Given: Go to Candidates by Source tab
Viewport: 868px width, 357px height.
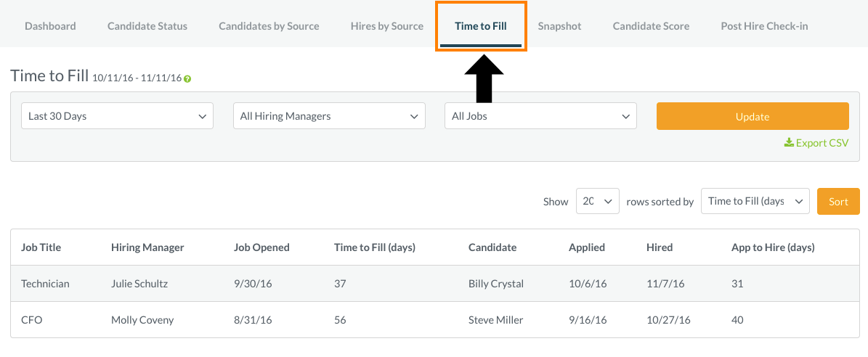Looking at the screenshot, I should click(x=269, y=26).
